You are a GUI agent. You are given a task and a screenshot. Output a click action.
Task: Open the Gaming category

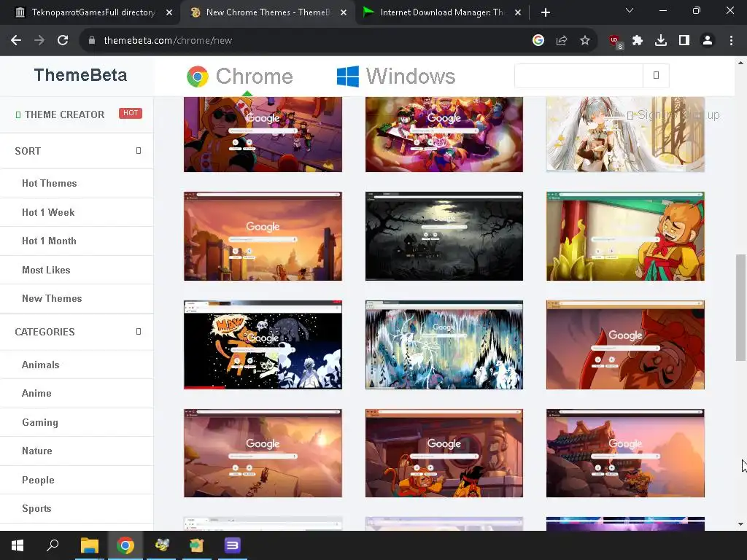point(40,422)
